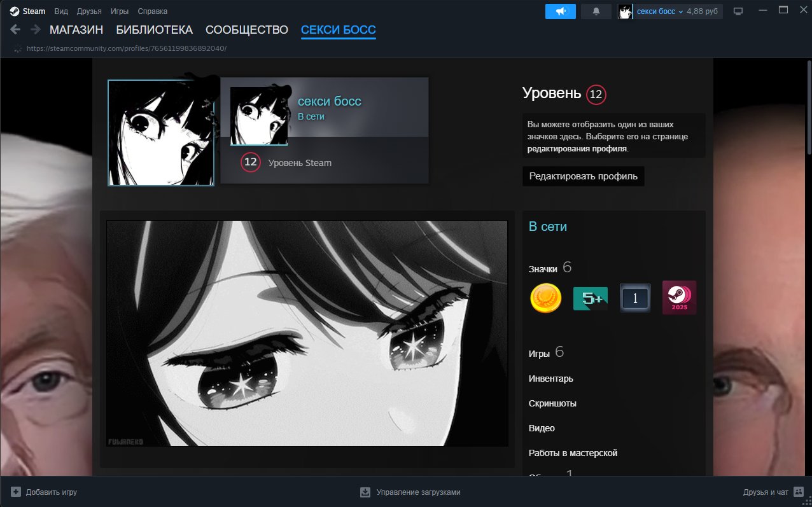Click the секси босс name in showcase

point(330,102)
